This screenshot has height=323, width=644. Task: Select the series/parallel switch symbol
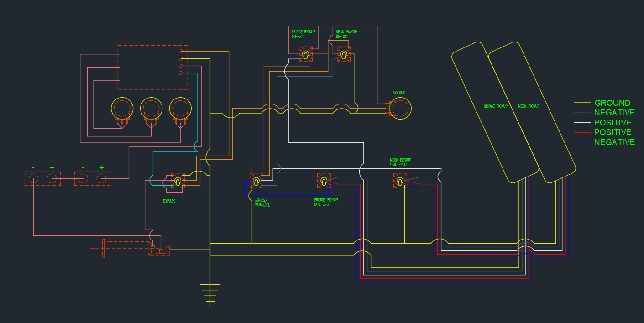pos(257,182)
